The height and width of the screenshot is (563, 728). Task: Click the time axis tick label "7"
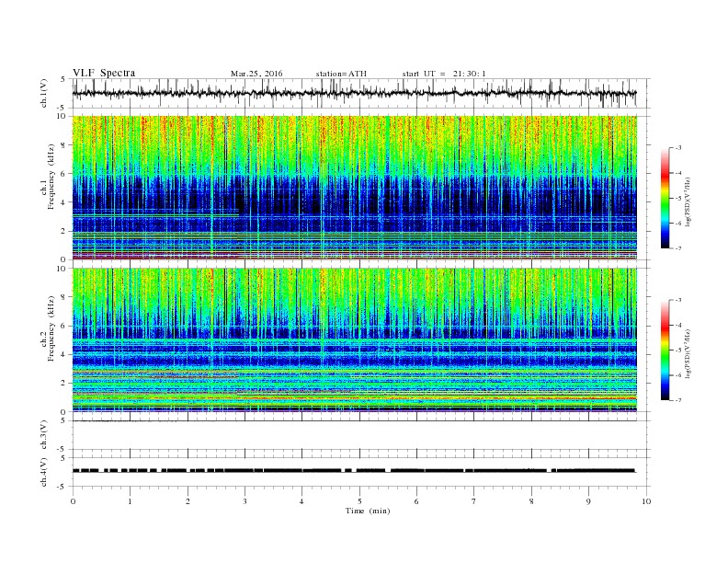474,501
